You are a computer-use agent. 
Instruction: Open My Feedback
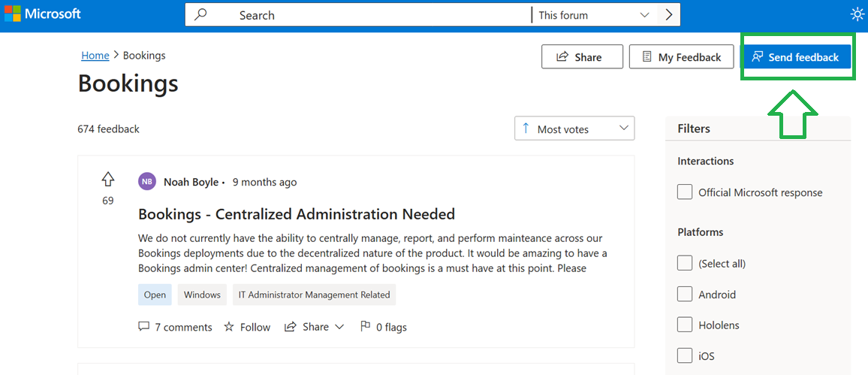coord(682,57)
